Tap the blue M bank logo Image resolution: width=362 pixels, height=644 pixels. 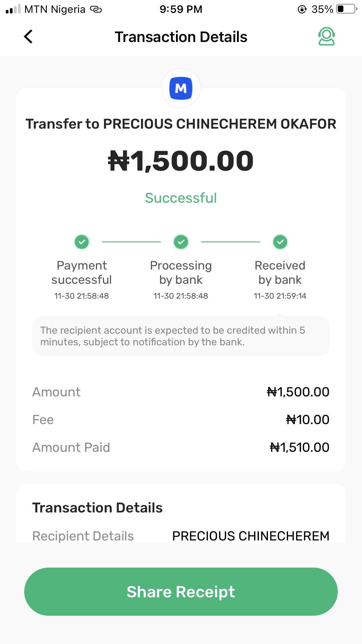(181, 88)
